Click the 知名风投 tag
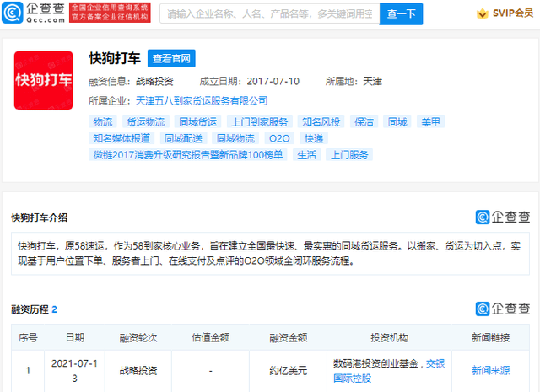The height and width of the screenshot is (392, 540). (x=320, y=122)
